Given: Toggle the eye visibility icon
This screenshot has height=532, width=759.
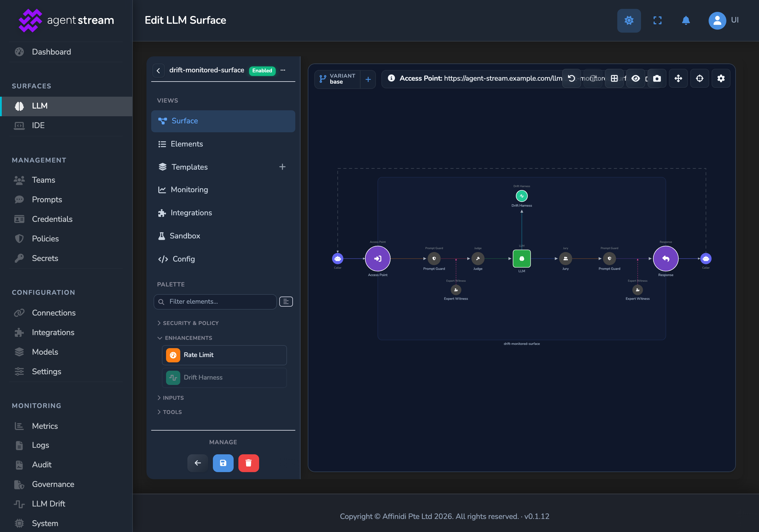Looking at the screenshot, I should click(x=635, y=78).
